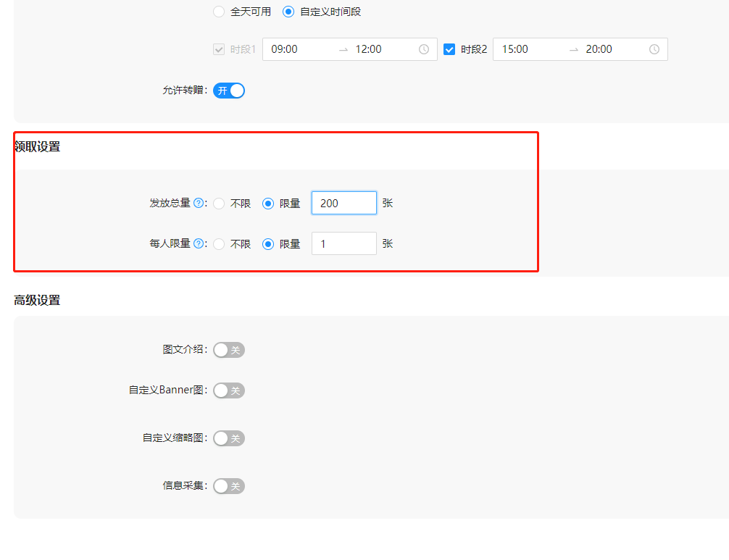Open the clock picker for 时段2 time range
729x560 pixels.
click(654, 49)
